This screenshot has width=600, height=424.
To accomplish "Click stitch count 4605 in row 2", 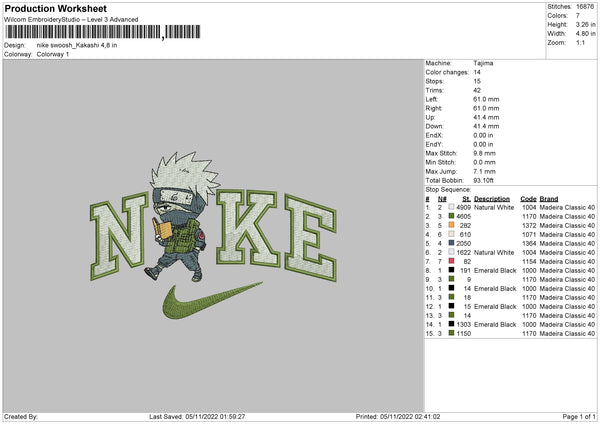I will pos(463,216).
